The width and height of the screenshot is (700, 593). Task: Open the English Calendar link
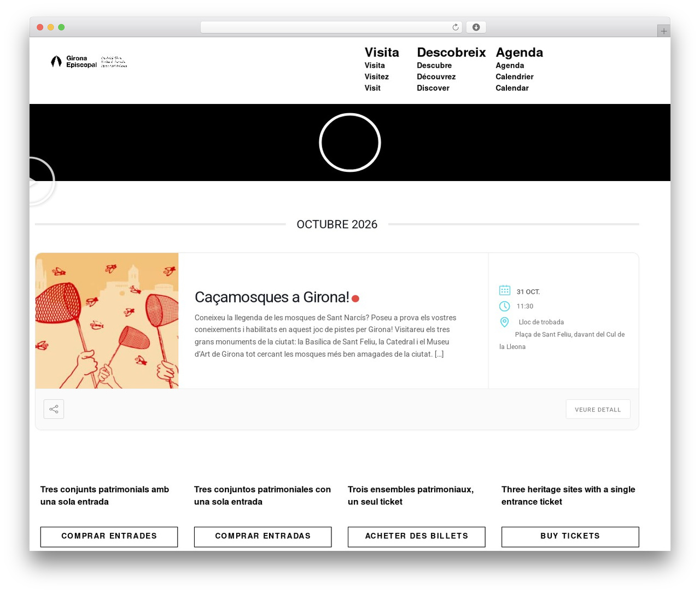point(512,88)
